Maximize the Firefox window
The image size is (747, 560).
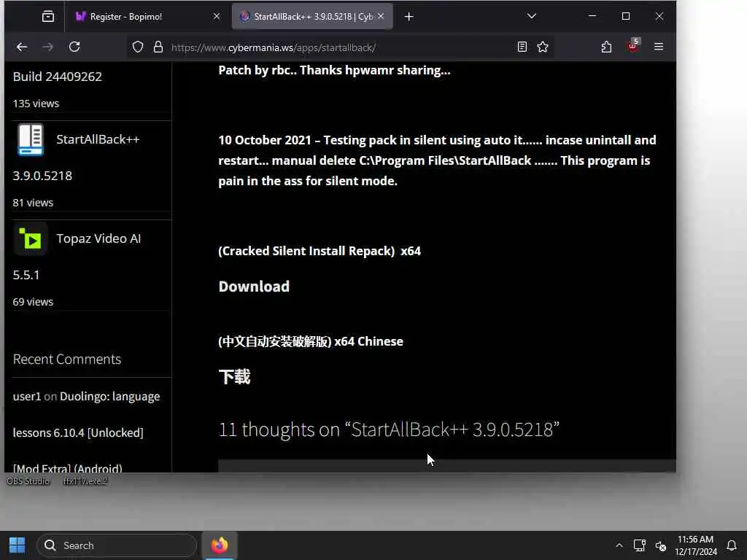626,16
